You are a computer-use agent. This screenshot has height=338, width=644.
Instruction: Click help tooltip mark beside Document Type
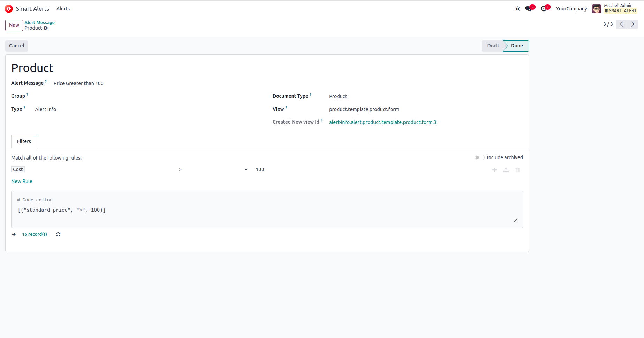[311, 95]
